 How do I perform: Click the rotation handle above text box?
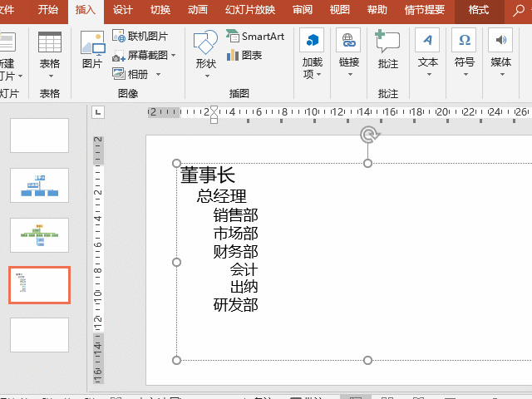[369, 135]
